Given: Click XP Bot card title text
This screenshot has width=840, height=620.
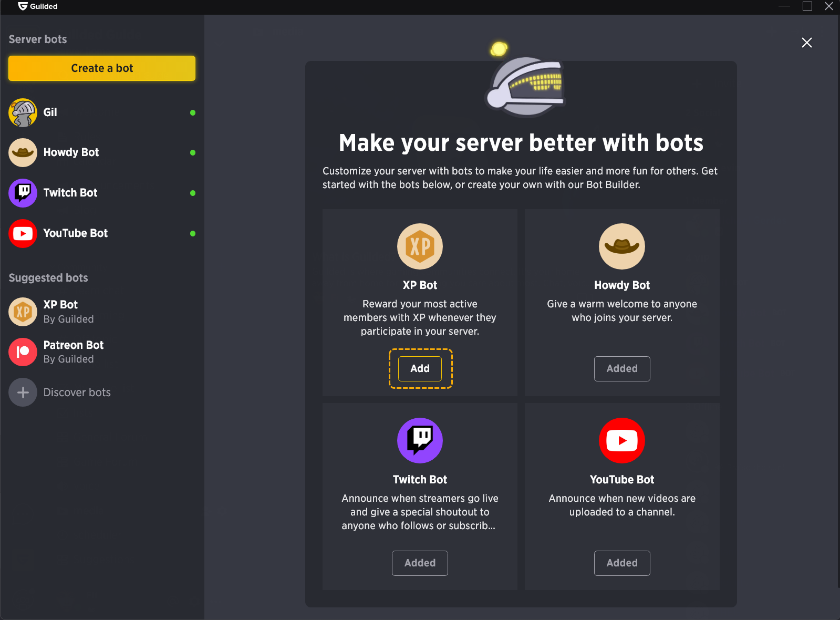Looking at the screenshot, I should pos(420,285).
